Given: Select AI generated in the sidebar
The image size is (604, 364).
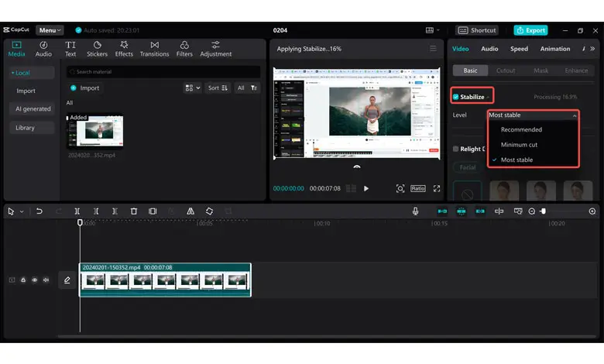Looking at the screenshot, I should 33,108.
